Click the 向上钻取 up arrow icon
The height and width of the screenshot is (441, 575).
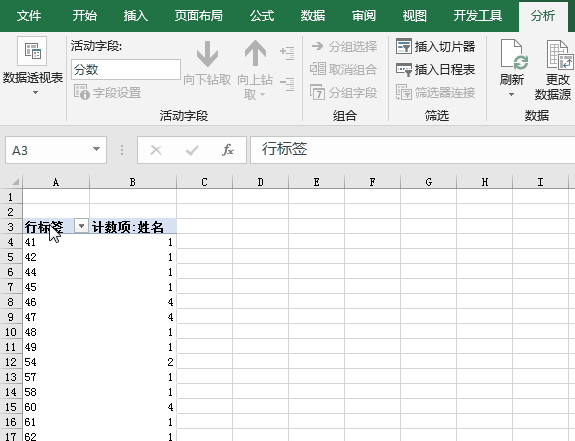click(x=255, y=54)
